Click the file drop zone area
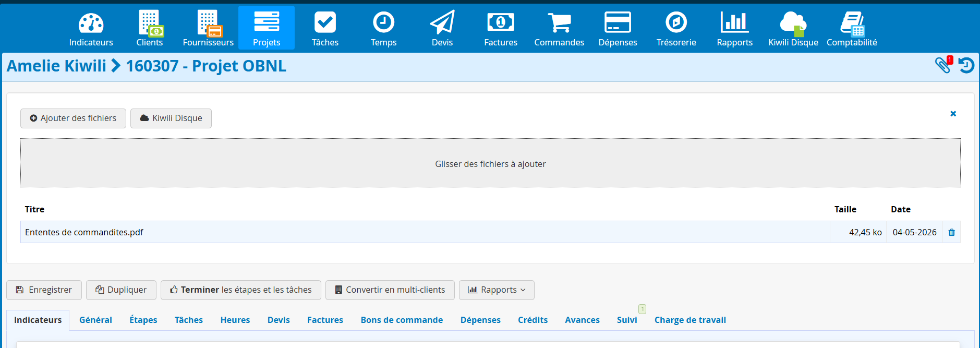Image resolution: width=980 pixels, height=348 pixels. tap(490, 163)
